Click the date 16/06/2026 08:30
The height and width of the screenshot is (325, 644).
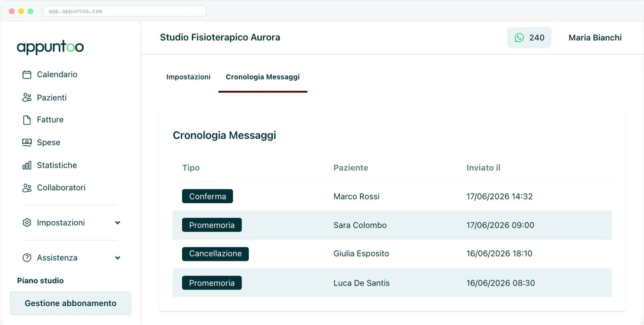coord(500,283)
